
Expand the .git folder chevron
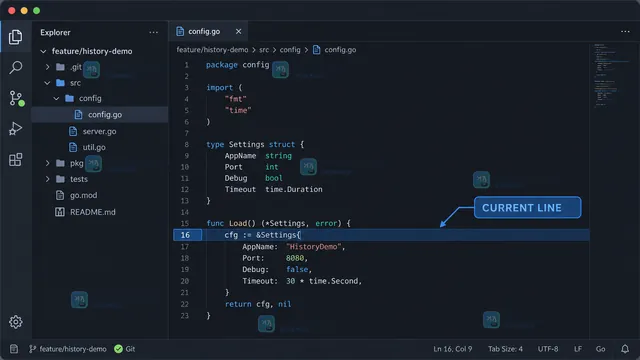pyautogui.click(x=47, y=67)
